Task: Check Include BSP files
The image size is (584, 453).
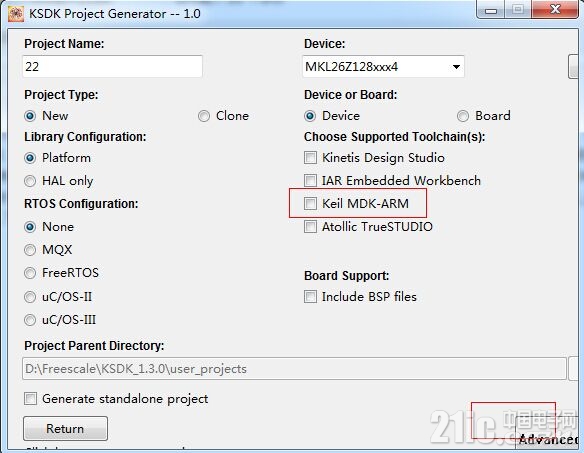Action: click(x=310, y=297)
